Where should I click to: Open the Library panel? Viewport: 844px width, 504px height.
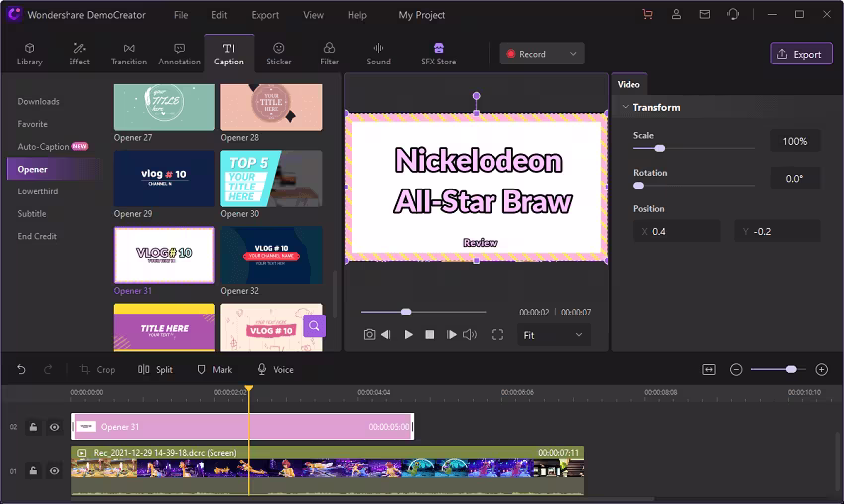pyautogui.click(x=29, y=54)
